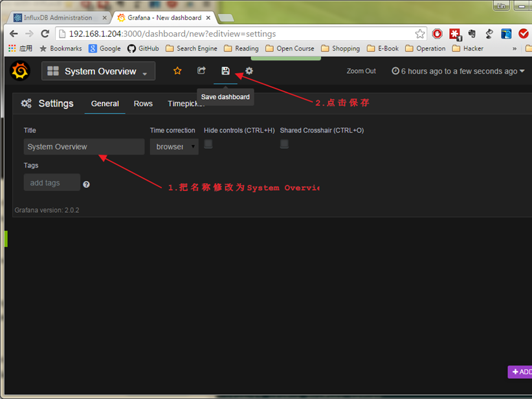The image size is (532, 399).
Task: Show more bookmarks with the chevron
Action: 515,49
